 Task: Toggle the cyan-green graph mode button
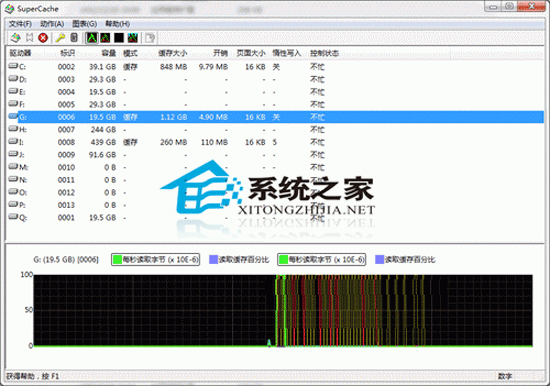133,38
